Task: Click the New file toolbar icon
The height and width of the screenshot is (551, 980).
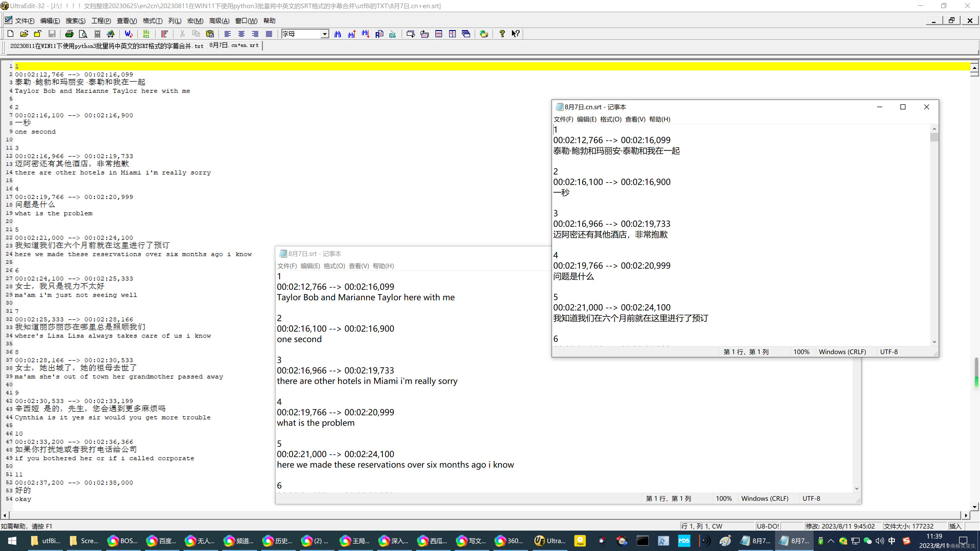Action: point(10,34)
